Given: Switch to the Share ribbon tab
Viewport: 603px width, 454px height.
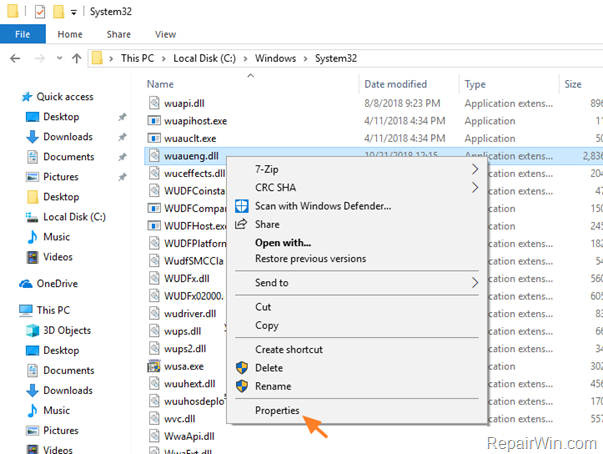Looking at the screenshot, I should tap(118, 34).
